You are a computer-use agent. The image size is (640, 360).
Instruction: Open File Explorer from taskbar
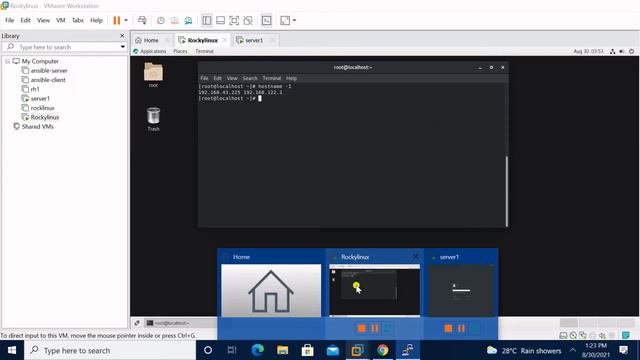282,350
